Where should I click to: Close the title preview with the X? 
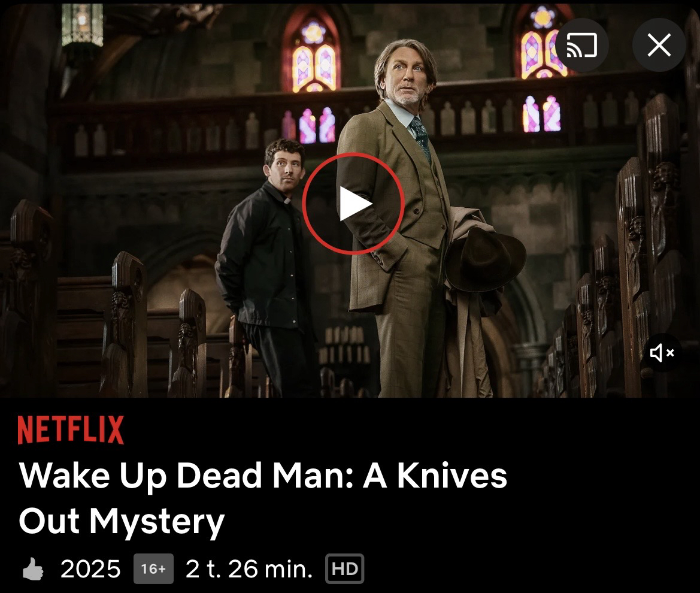(659, 45)
